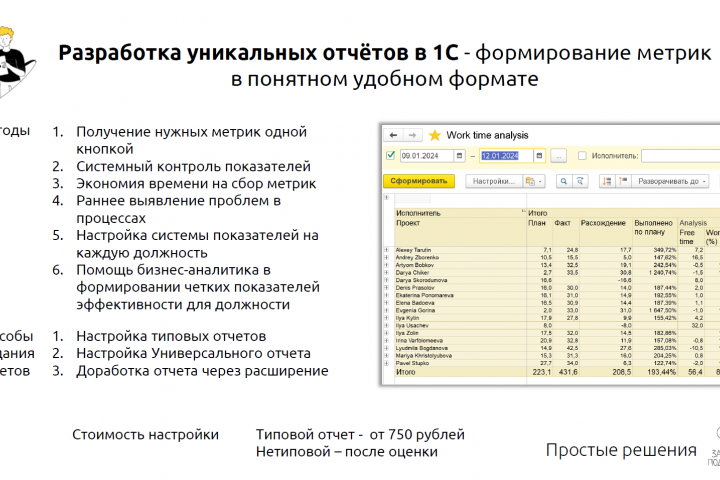Click the sort ascending icon

[x=623, y=181]
